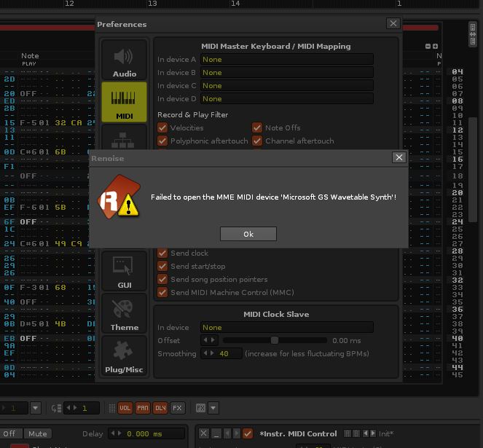Click the plus expand track columns icon
Viewport: 483px width, 448px height.
click(x=435, y=46)
